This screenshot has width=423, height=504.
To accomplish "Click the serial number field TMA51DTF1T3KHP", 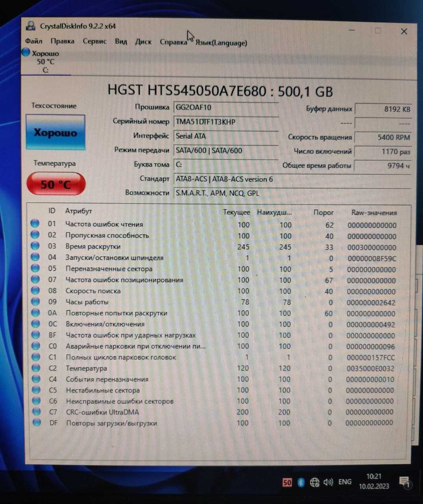I will 226,122.
